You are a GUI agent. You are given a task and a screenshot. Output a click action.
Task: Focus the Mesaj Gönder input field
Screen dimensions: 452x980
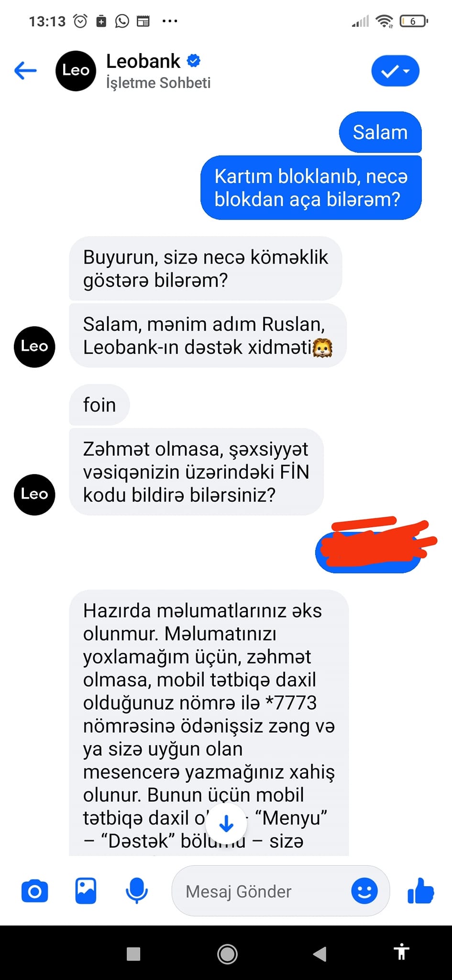pos(280,891)
